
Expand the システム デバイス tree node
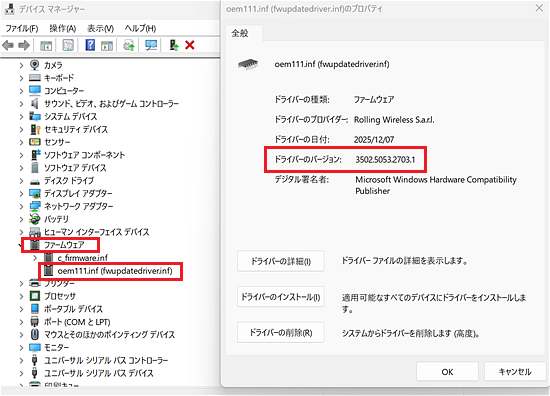21,116
